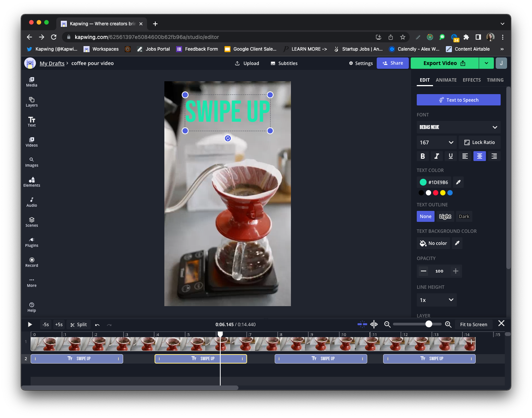Select the third SWIPE UP timeline clip

tap(321, 359)
